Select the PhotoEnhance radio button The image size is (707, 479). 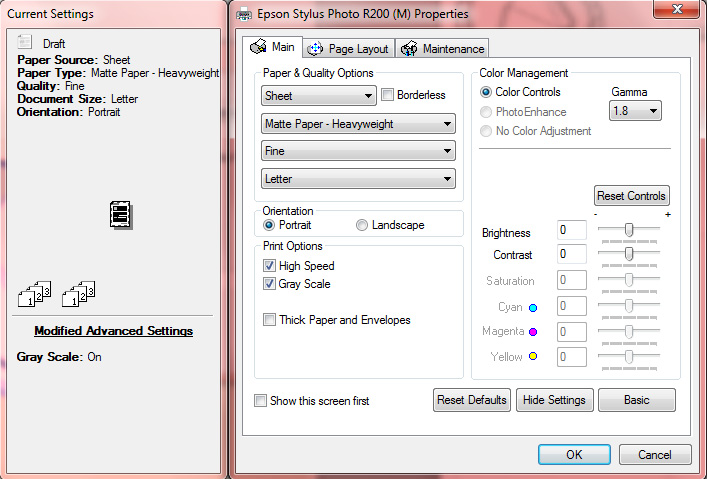coord(486,112)
